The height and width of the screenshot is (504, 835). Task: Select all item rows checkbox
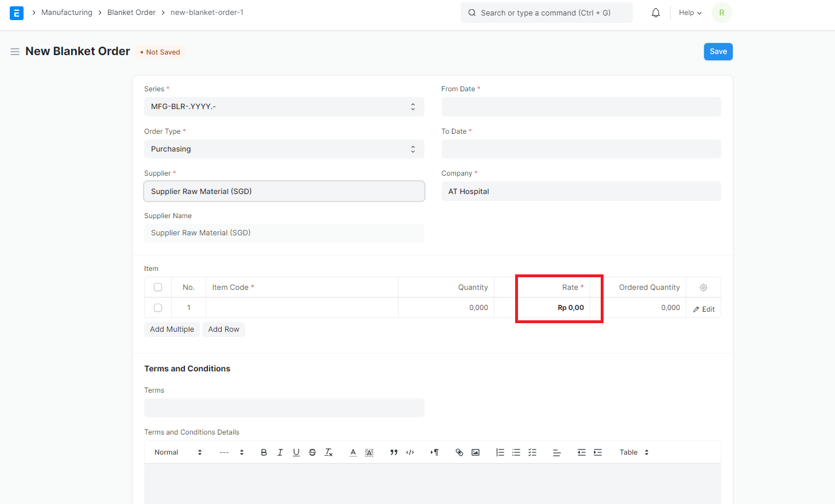[x=158, y=288]
